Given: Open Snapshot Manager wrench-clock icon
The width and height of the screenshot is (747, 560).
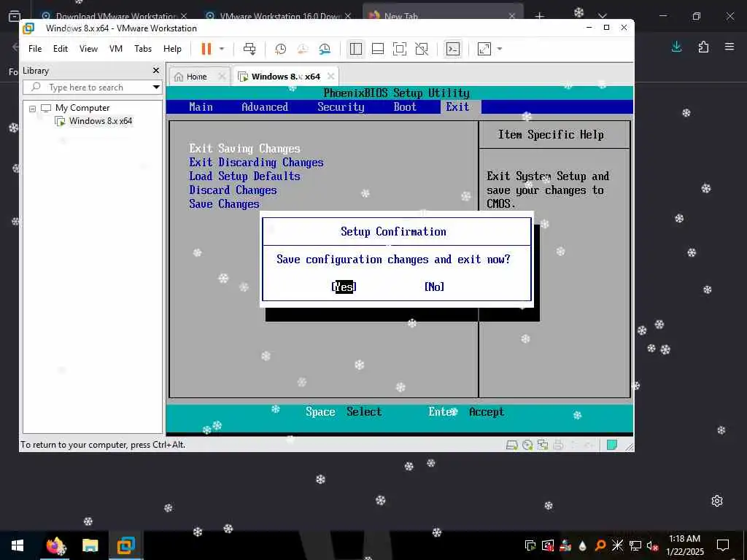Looking at the screenshot, I should click(x=325, y=49).
